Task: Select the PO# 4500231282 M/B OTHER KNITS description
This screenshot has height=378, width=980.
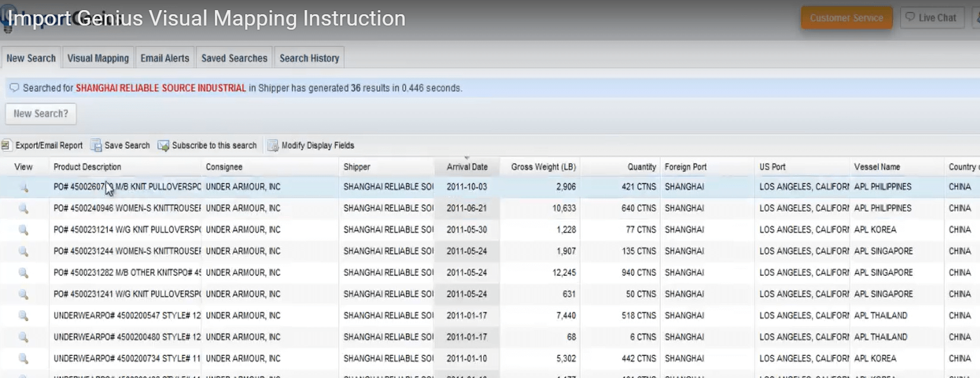Action: pyautogui.click(x=127, y=272)
